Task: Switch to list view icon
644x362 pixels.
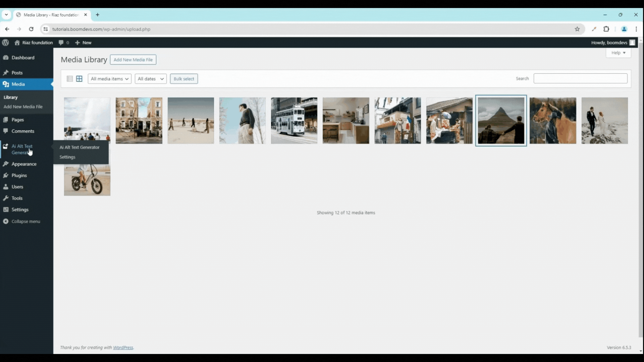Action: pyautogui.click(x=70, y=79)
